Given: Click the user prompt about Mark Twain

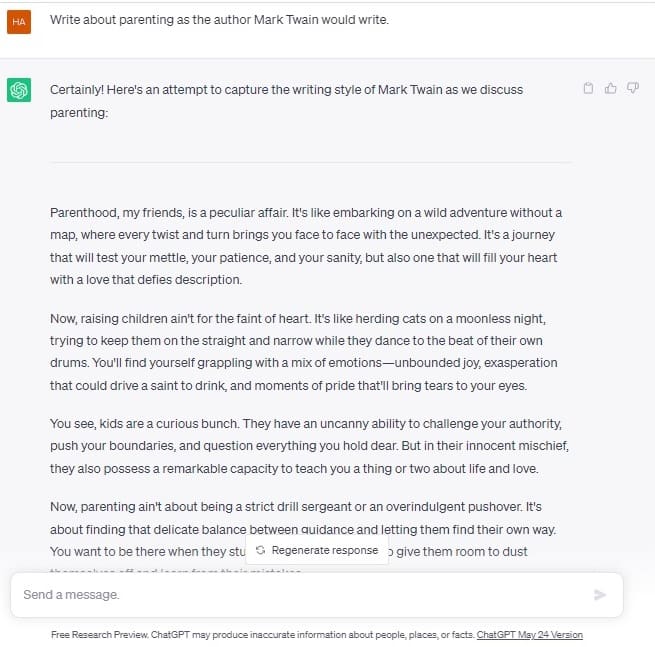Looking at the screenshot, I should click(219, 20).
